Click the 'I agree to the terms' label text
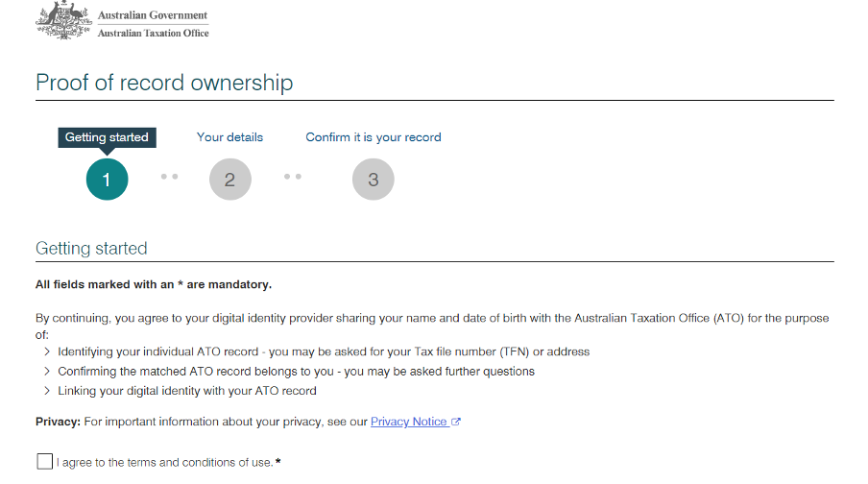The height and width of the screenshot is (484, 868). tap(165, 463)
